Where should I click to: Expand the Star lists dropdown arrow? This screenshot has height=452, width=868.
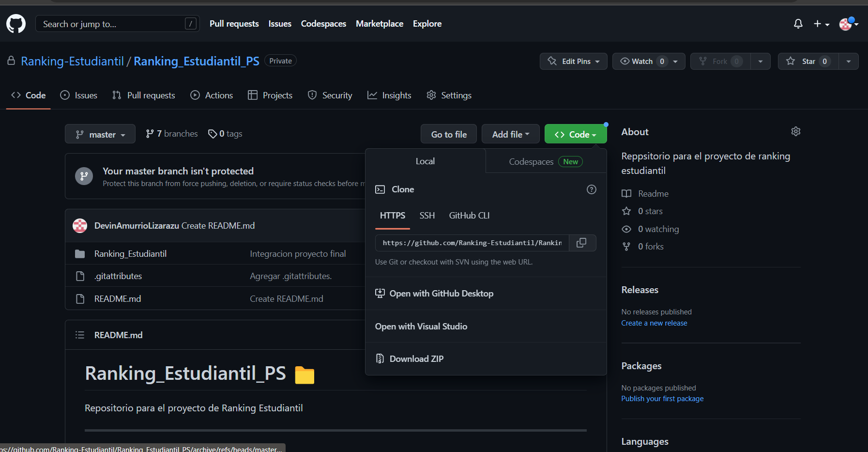pos(849,62)
